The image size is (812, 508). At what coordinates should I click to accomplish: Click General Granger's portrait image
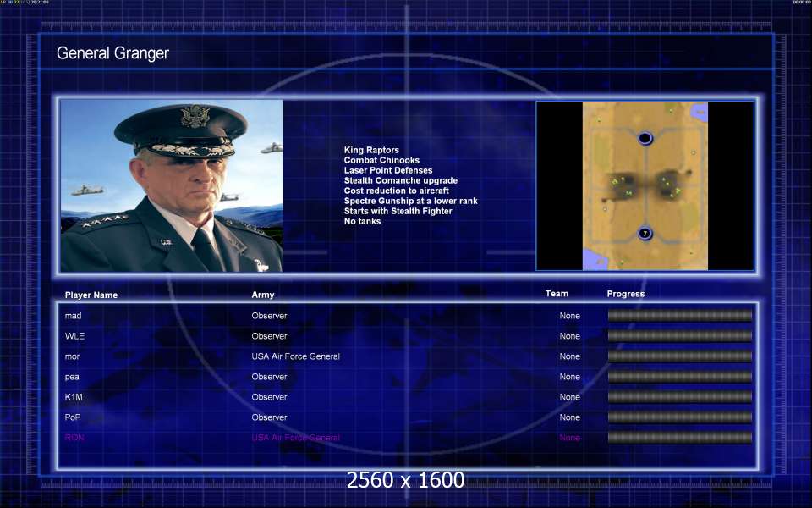172,185
